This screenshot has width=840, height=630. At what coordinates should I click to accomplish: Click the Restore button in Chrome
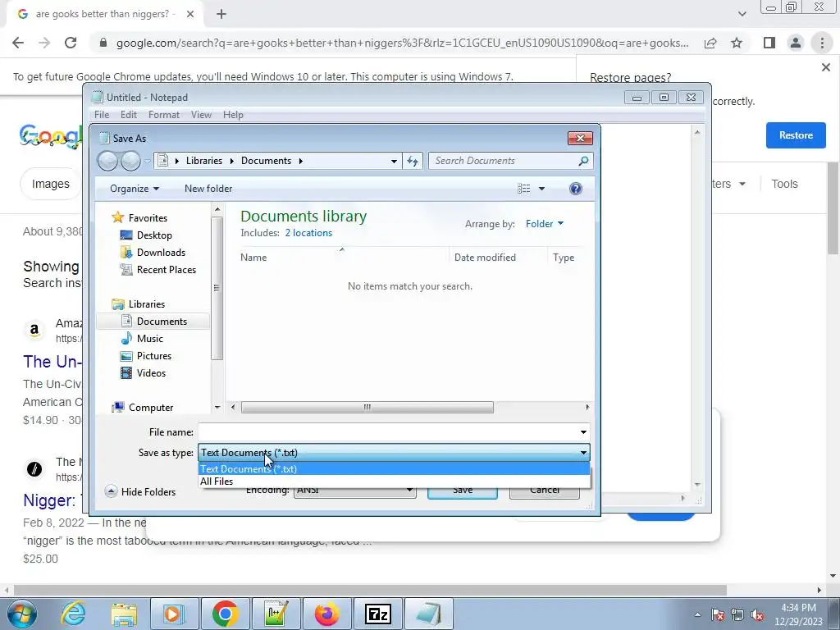coord(796,135)
